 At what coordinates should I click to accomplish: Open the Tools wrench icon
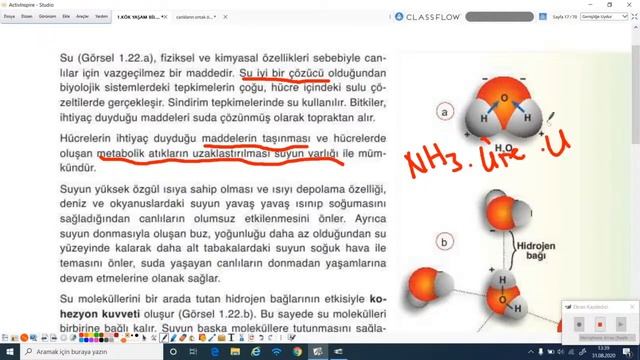[x=154, y=338]
